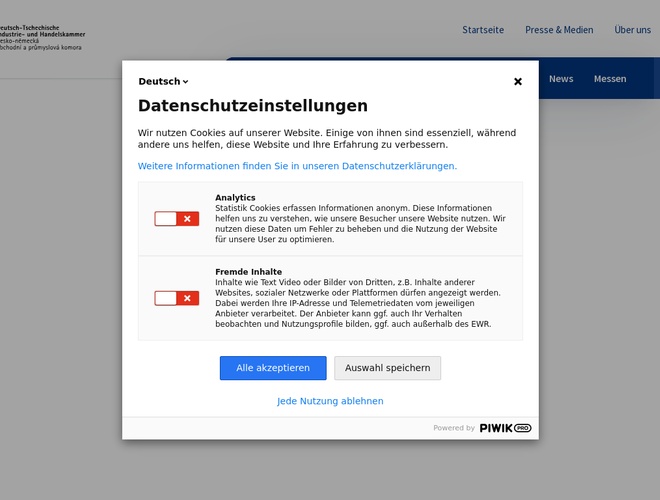Go to Startseite in top navigation
Viewport: 660px width, 500px height.
[x=483, y=30]
